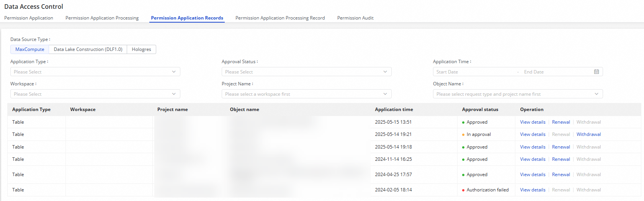Viewport: 644px width, 201px height.
Task: Open Permission Application Processing Record tab
Action: (x=280, y=18)
